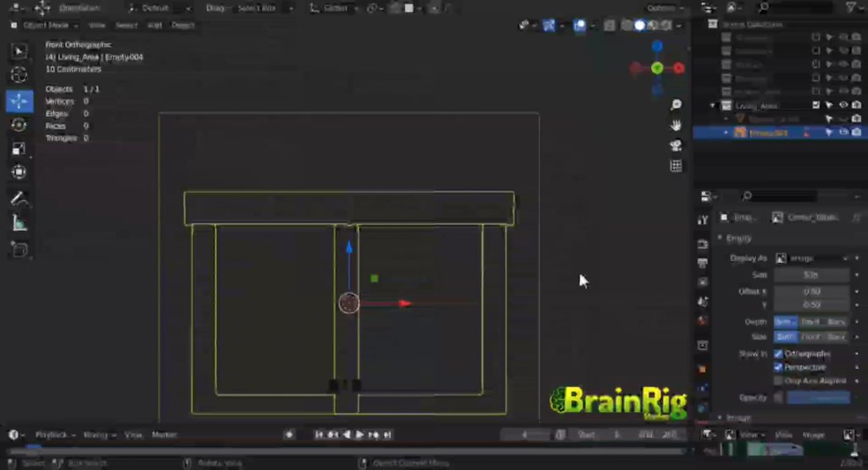
Task: Click the Offset X value field
Action: point(811,292)
